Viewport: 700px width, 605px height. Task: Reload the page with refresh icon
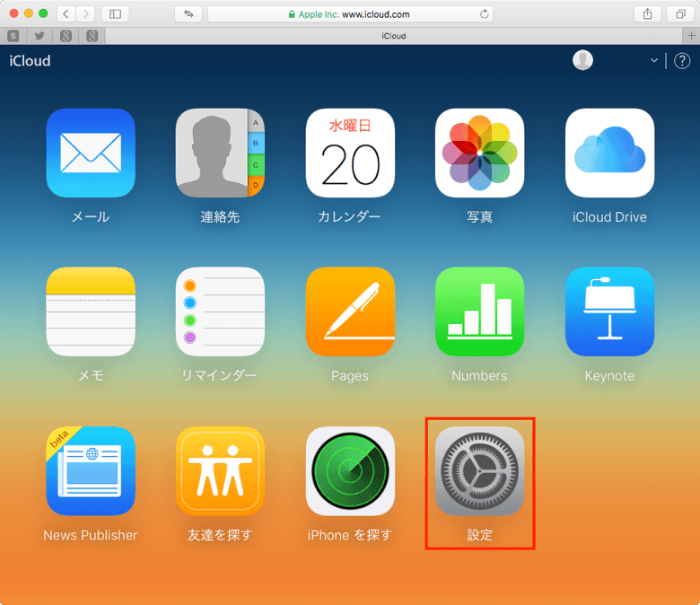(x=485, y=14)
